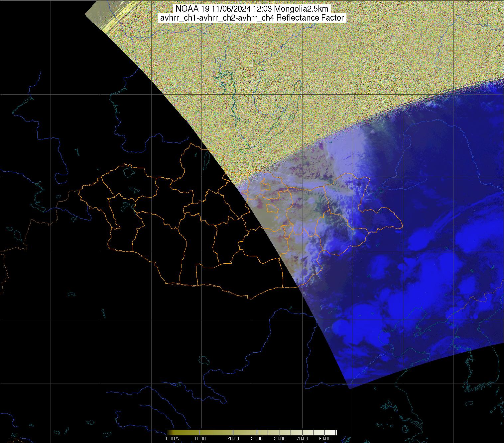Select the color bar segment between 50.00 and 70.00
This screenshot has height=443, width=504.
pyautogui.click(x=290, y=432)
